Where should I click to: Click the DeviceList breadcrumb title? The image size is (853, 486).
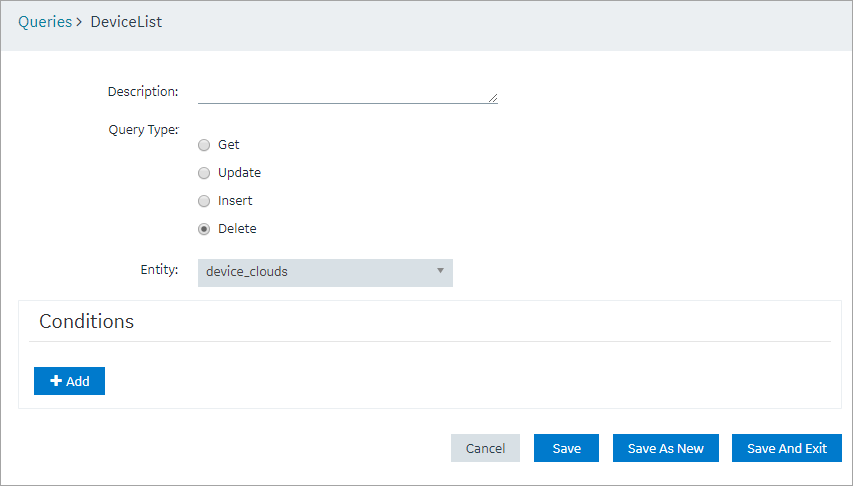coord(126,22)
